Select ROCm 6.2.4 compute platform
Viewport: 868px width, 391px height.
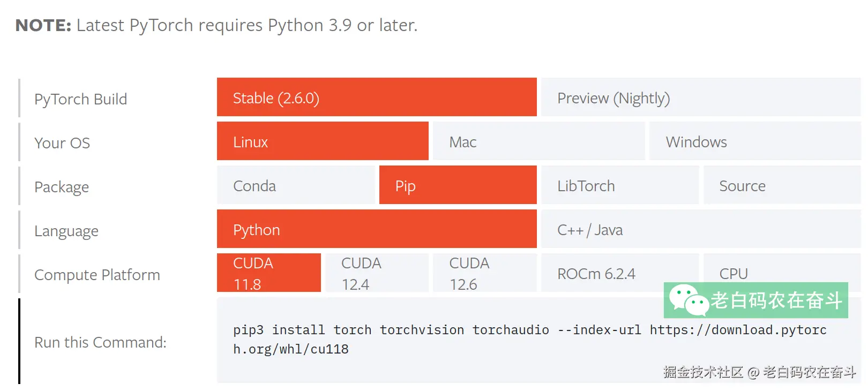tap(620, 272)
